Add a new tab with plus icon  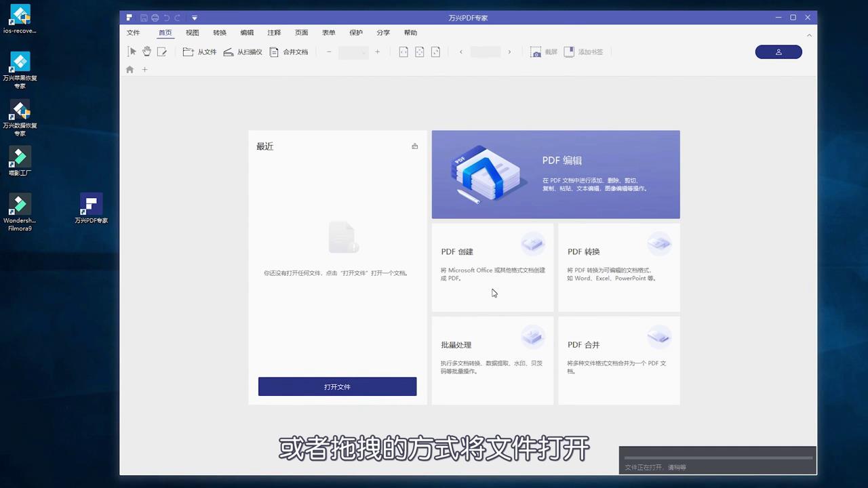pyautogui.click(x=144, y=69)
